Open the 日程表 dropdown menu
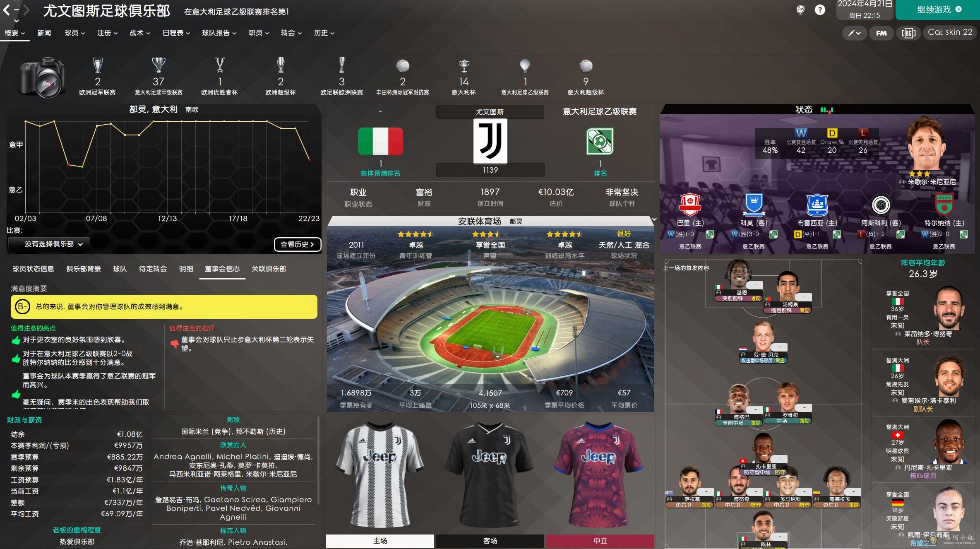 click(176, 33)
